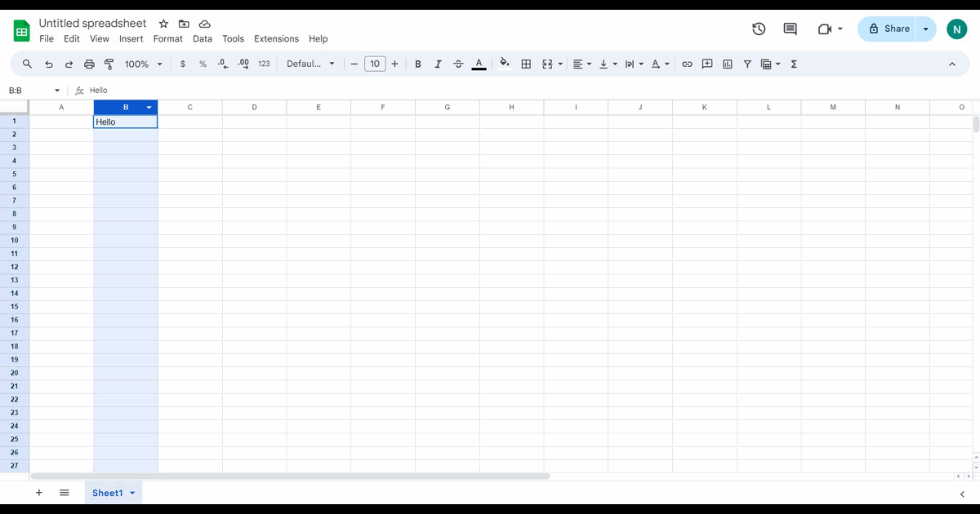Click the Merge cells icon
Image resolution: width=980 pixels, height=514 pixels.
coord(547,64)
